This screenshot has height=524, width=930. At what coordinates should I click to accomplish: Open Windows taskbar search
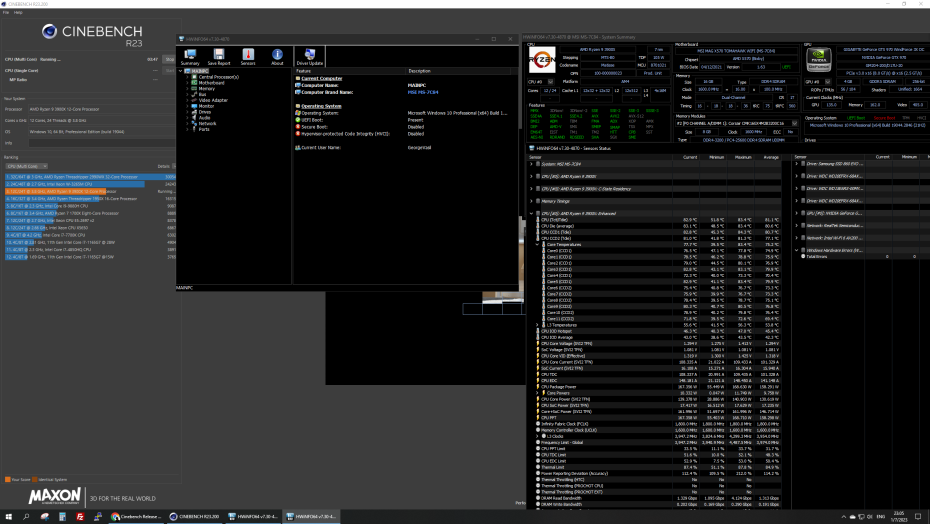[26, 517]
